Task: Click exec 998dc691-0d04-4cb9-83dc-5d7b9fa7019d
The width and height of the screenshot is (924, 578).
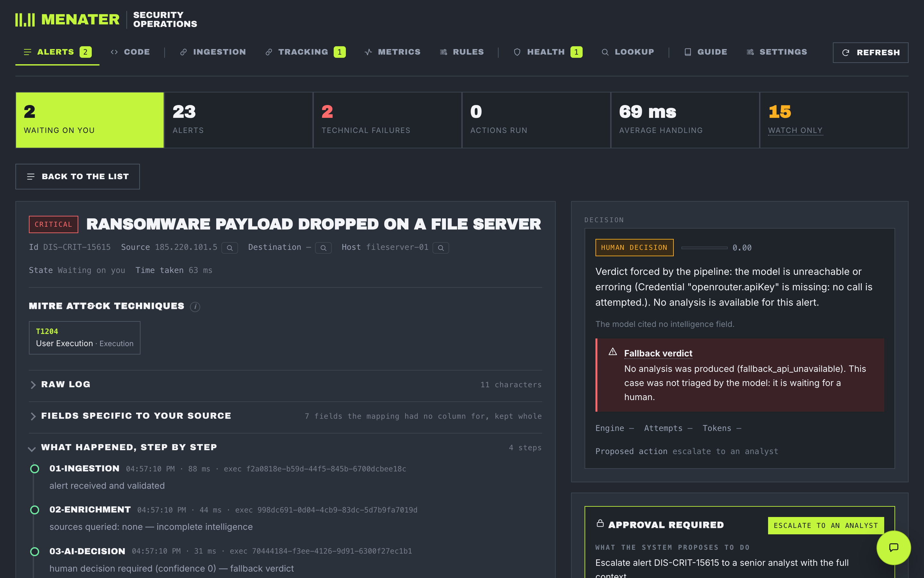Action: point(327,510)
